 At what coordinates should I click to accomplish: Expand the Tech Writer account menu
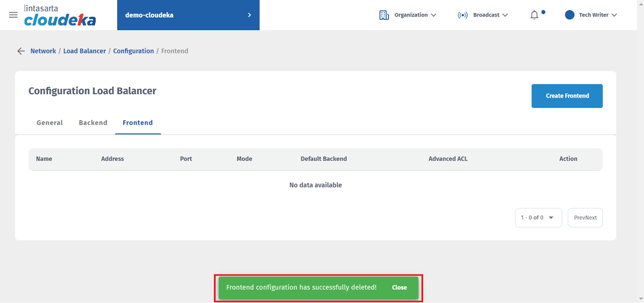[598, 15]
